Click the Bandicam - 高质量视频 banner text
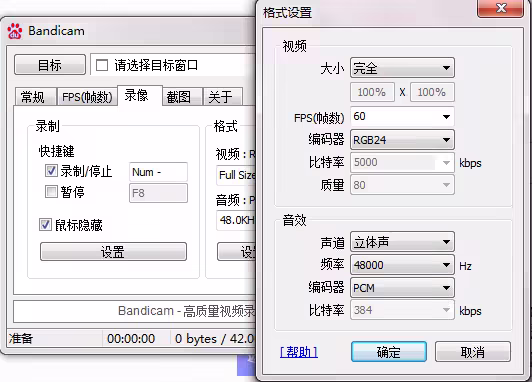 tap(186, 311)
